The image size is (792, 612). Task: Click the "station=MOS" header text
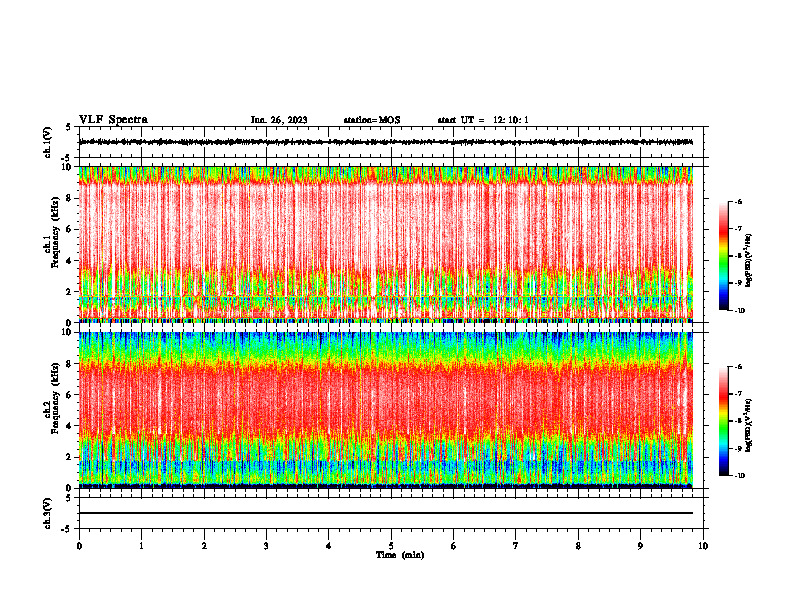pos(372,120)
